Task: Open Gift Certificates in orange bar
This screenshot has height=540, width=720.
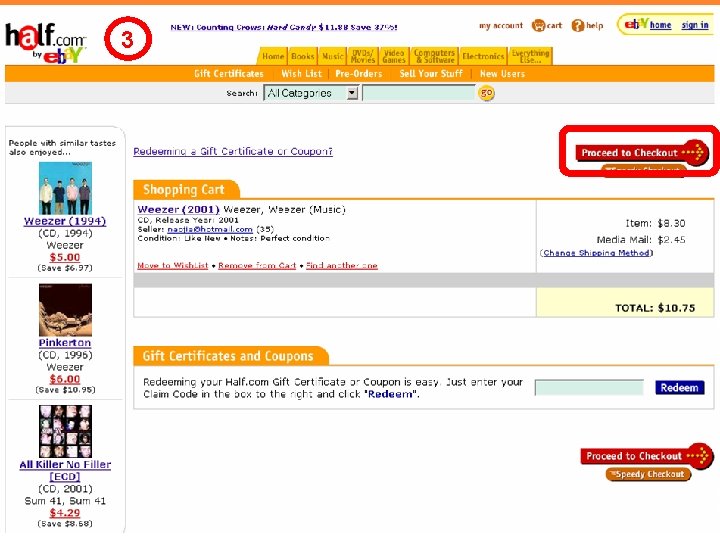Action: coord(229,74)
